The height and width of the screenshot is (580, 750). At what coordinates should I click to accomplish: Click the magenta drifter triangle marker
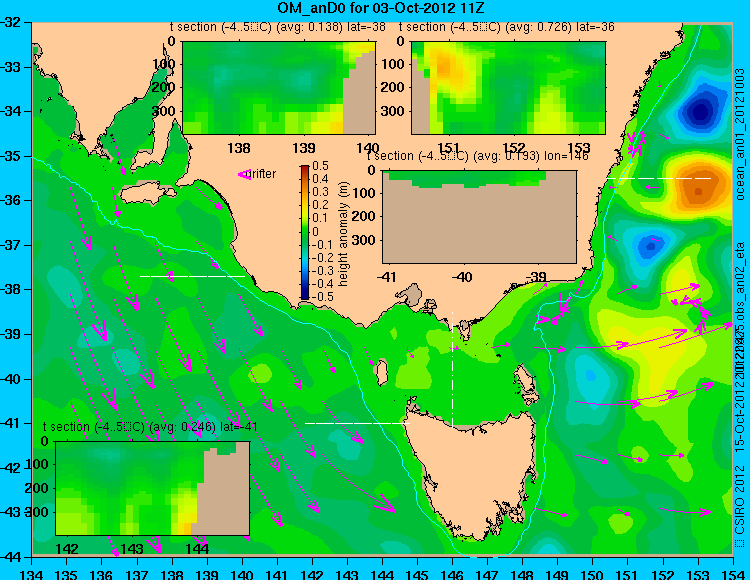click(245, 175)
